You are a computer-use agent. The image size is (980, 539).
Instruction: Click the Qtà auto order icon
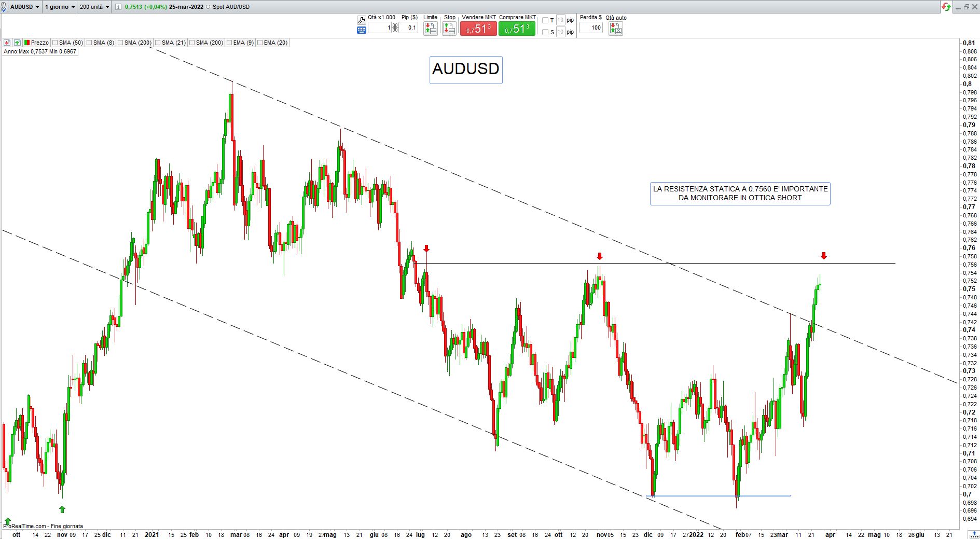[x=615, y=29]
